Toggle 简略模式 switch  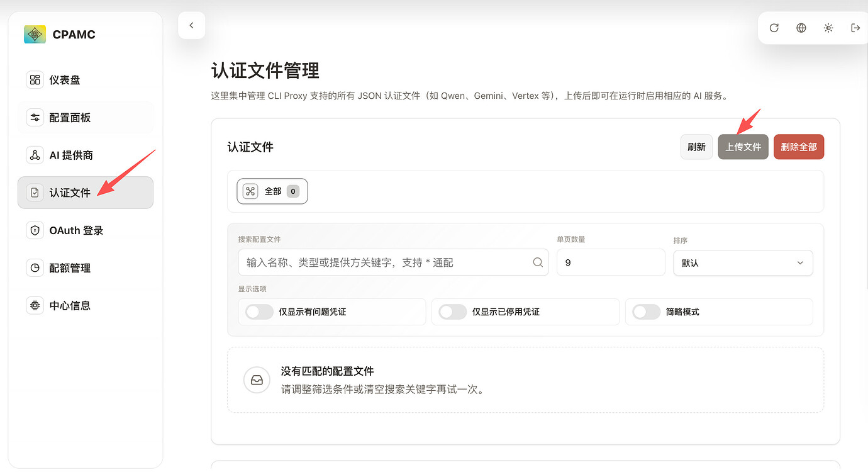click(647, 312)
